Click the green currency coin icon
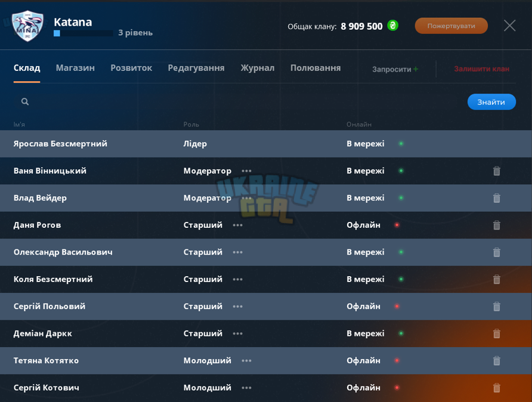 (x=392, y=26)
